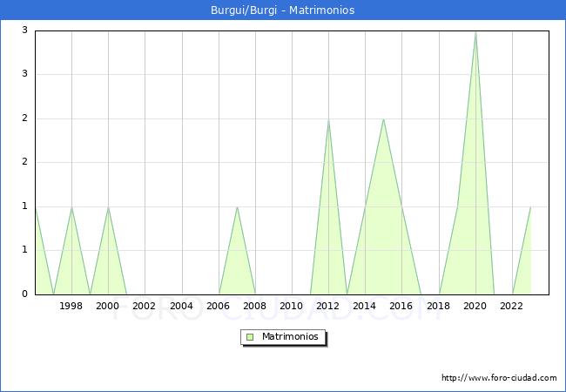Click the chart title Burgui/Burgi - Matrimonios

click(x=283, y=10)
